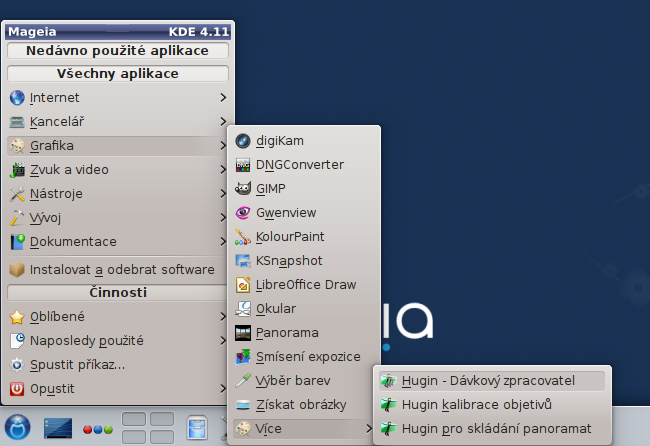
Task: Open the Internet menu category
Action: (118, 98)
